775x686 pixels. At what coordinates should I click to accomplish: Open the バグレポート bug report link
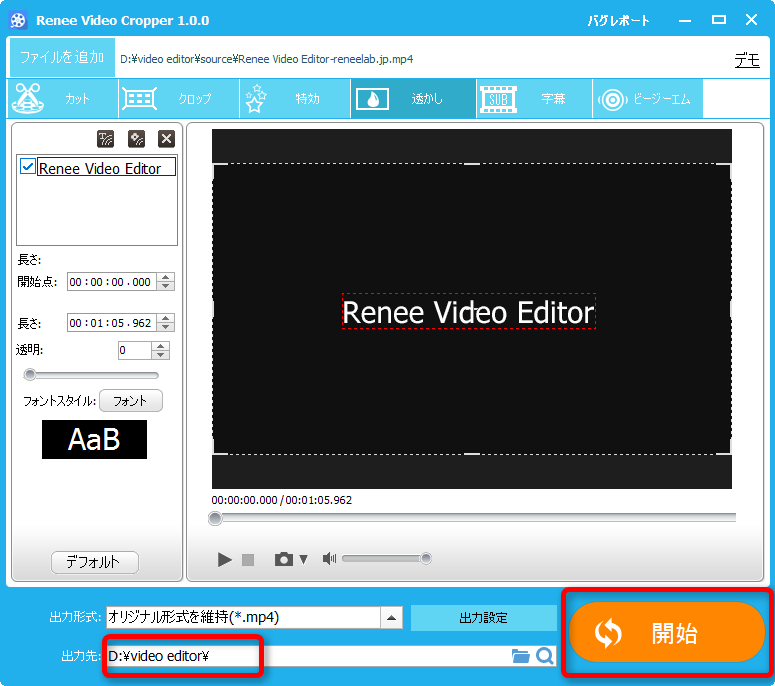(618, 21)
